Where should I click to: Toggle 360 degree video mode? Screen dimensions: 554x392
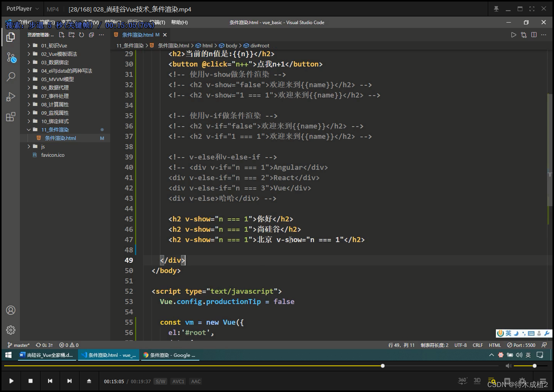point(463,381)
